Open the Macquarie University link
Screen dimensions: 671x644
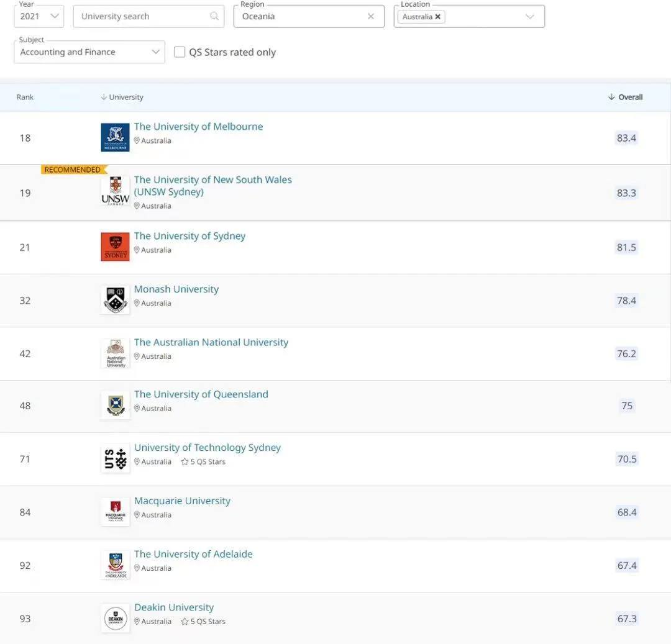tap(182, 501)
